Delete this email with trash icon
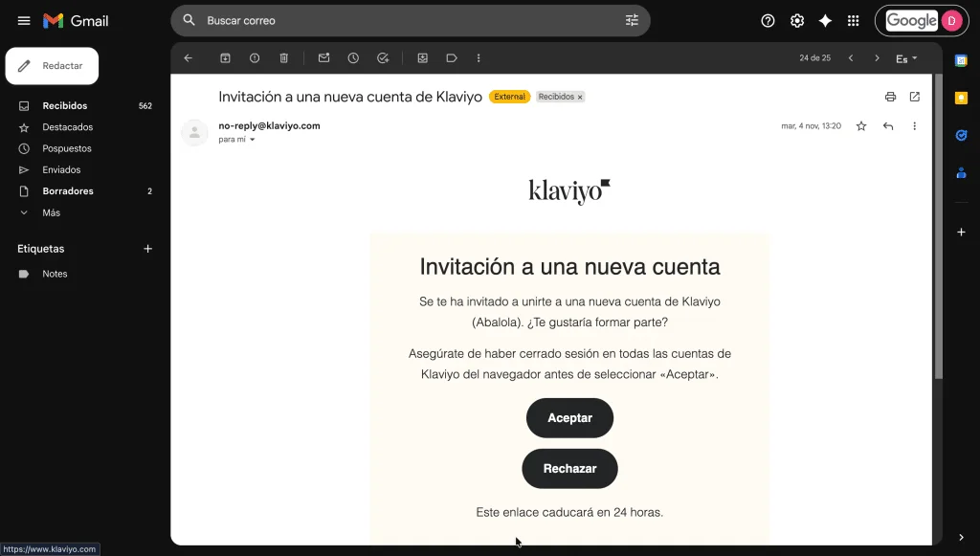Image resolution: width=980 pixels, height=556 pixels. (x=283, y=58)
